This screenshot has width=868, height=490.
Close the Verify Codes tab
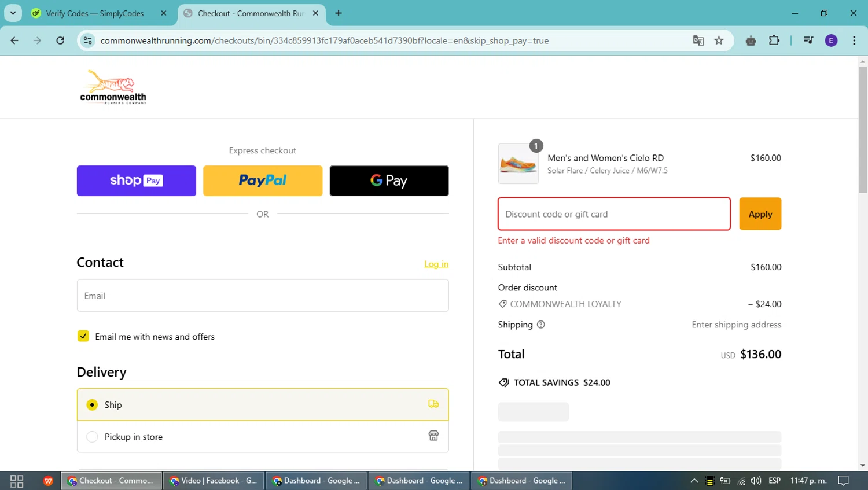(163, 13)
